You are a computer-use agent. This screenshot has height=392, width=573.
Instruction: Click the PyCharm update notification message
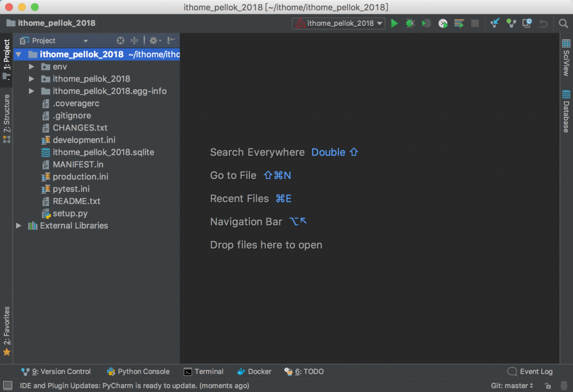coord(134,386)
